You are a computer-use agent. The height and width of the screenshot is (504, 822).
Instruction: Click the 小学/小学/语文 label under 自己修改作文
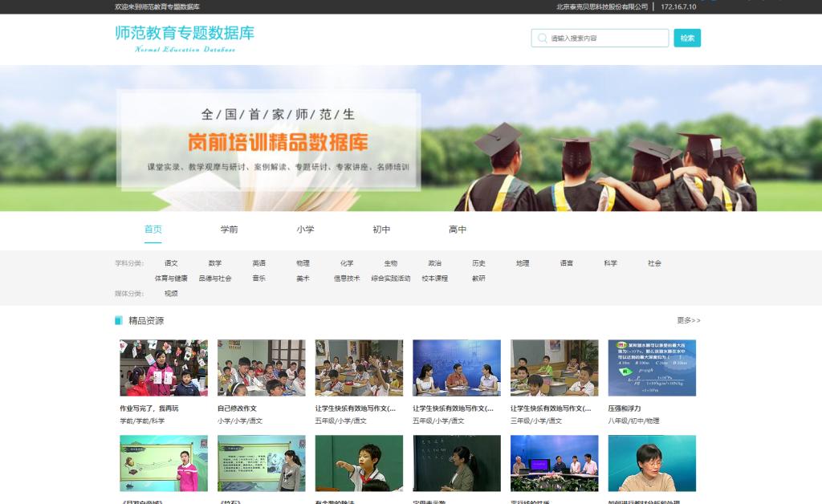[240, 421]
